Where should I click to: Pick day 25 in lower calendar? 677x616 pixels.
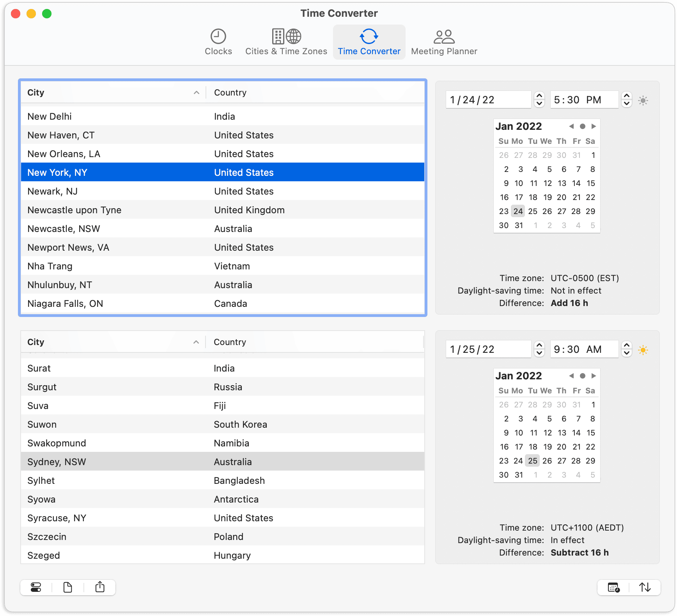(x=532, y=461)
